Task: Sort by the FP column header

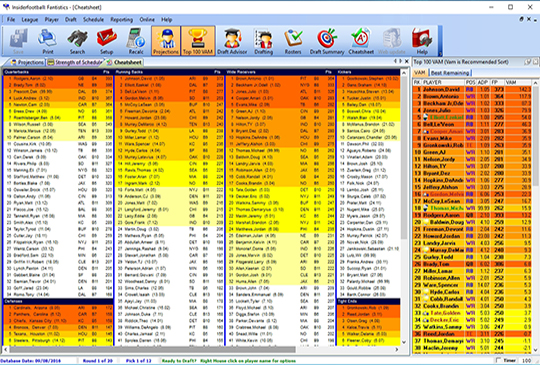Action: click(x=497, y=82)
